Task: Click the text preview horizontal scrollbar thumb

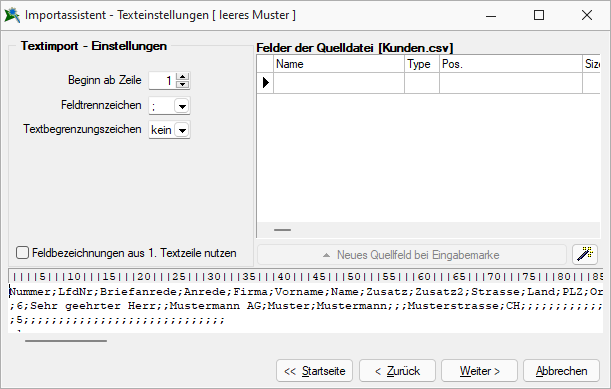Action: 66,341
